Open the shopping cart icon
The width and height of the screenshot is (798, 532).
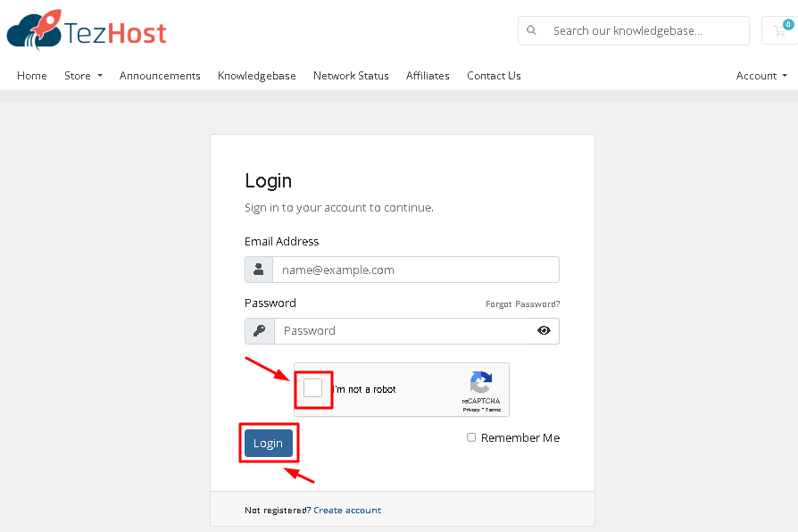click(x=781, y=30)
